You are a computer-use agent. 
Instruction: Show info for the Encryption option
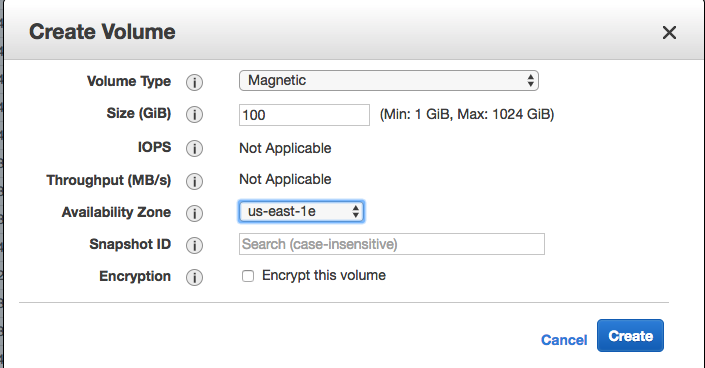coord(194,277)
